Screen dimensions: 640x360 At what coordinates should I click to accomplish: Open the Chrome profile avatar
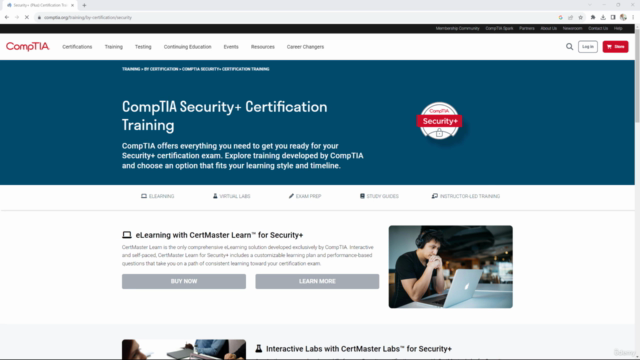pyautogui.click(x=623, y=17)
